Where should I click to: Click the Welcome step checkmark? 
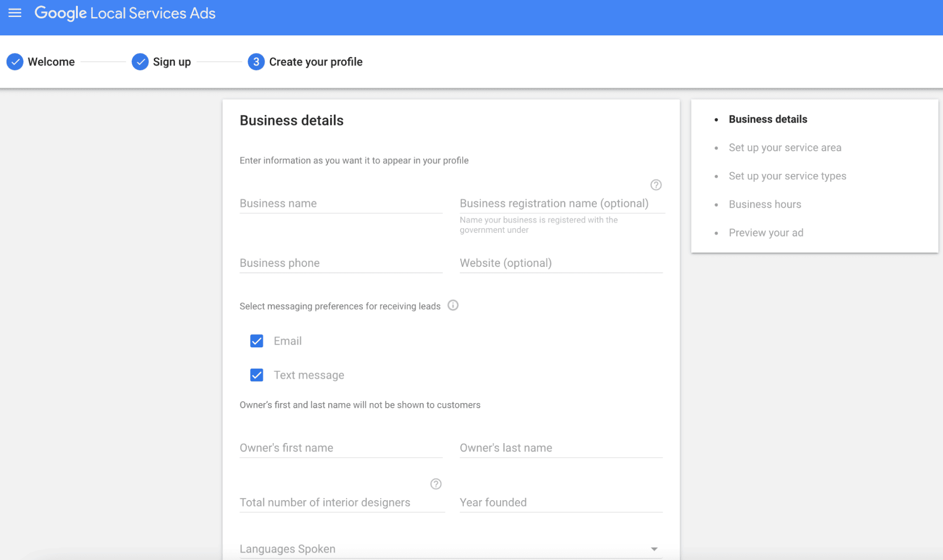[15, 61]
